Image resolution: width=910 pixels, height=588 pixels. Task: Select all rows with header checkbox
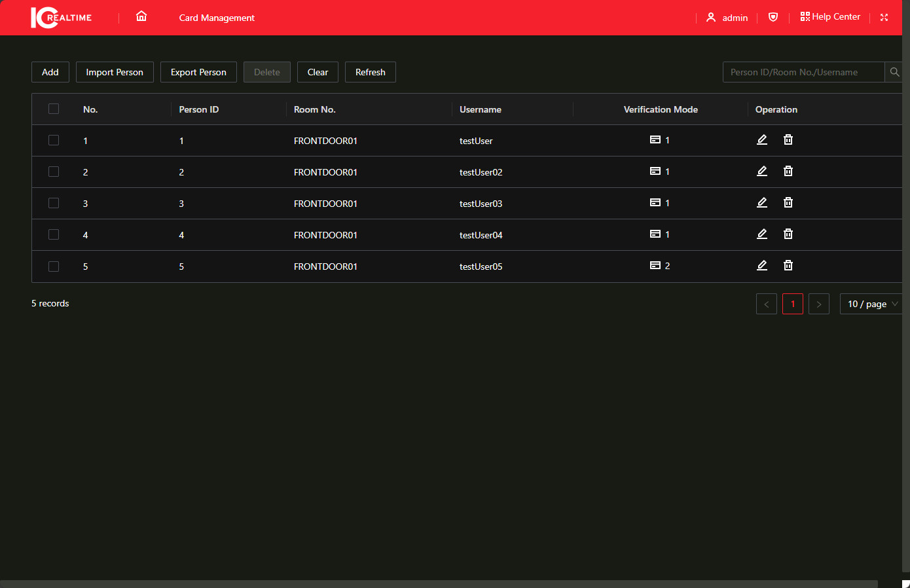54,109
